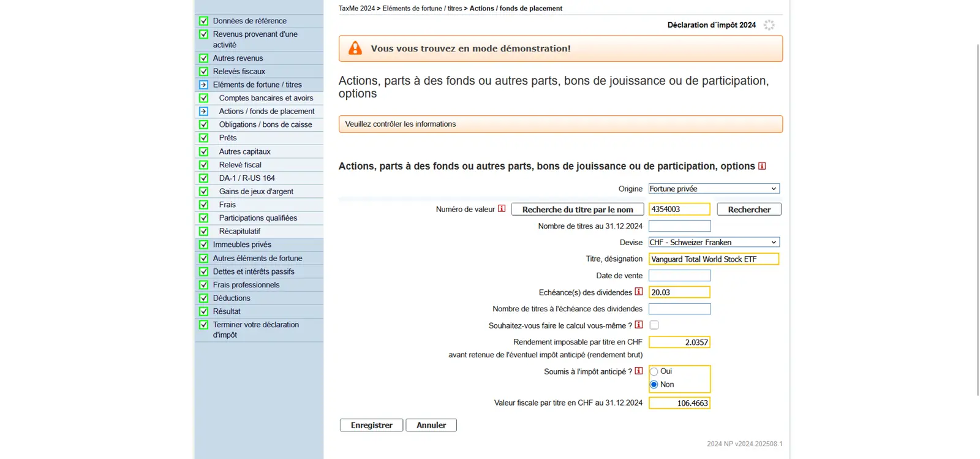Click the check icon next to Dettes et intérêts passifs
This screenshot has width=980, height=459.
coord(204,271)
